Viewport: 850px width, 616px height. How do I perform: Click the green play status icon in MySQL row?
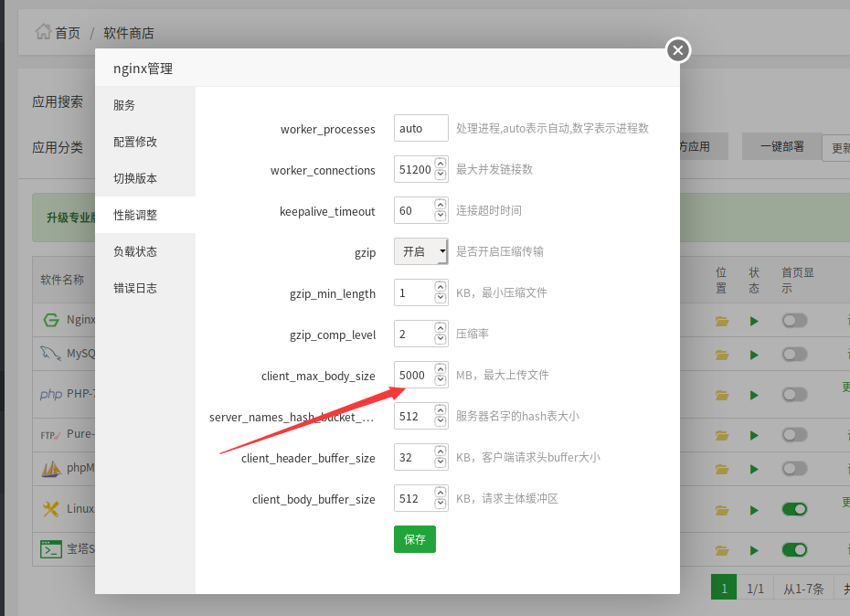coord(754,355)
